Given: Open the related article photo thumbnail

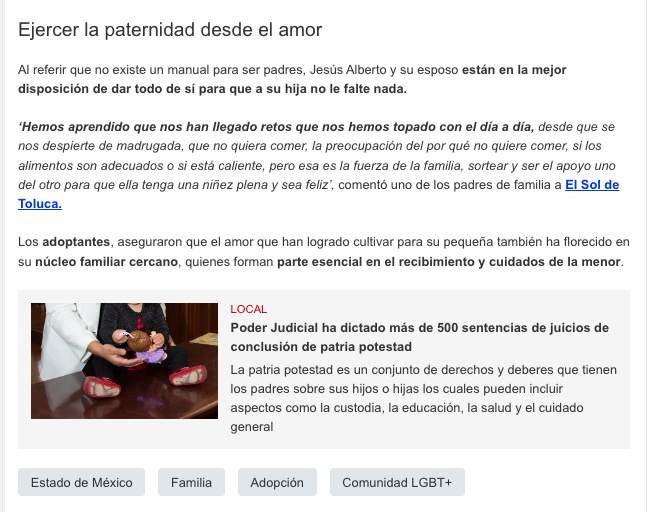Looking at the screenshot, I should [x=124, y=361].
